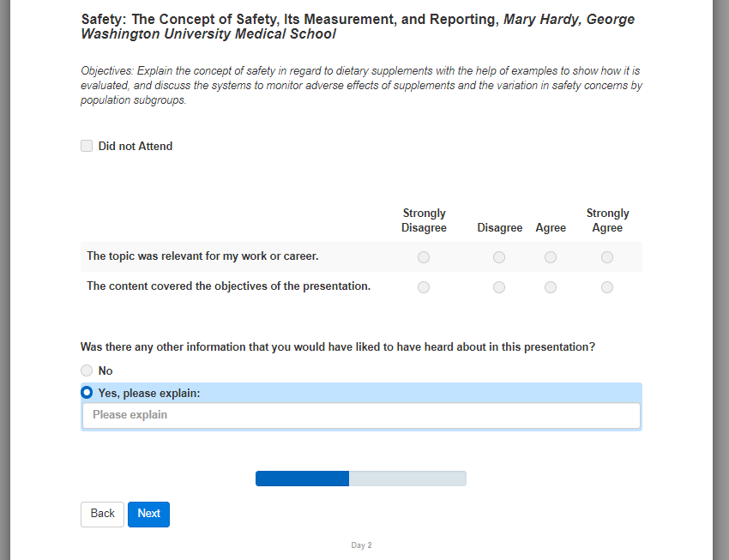Image resolution: width=729 pixels, height=560 pixels.
Task: Click the Day 2 footer text
Action: pos(361,545)
